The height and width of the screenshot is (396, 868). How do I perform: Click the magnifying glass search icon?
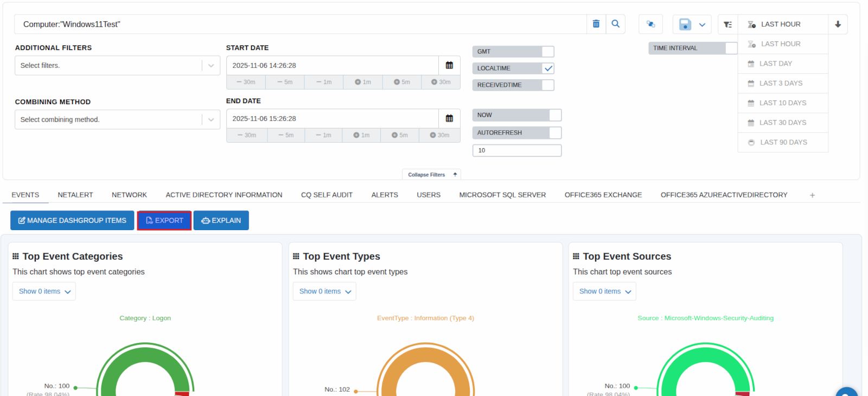click(615, 24)
